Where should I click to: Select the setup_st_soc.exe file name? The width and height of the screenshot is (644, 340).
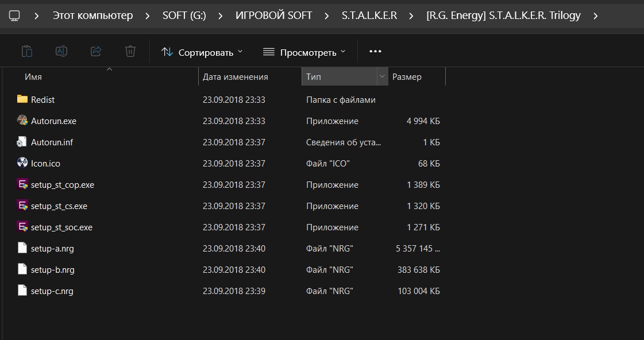(x=61, y=227)
